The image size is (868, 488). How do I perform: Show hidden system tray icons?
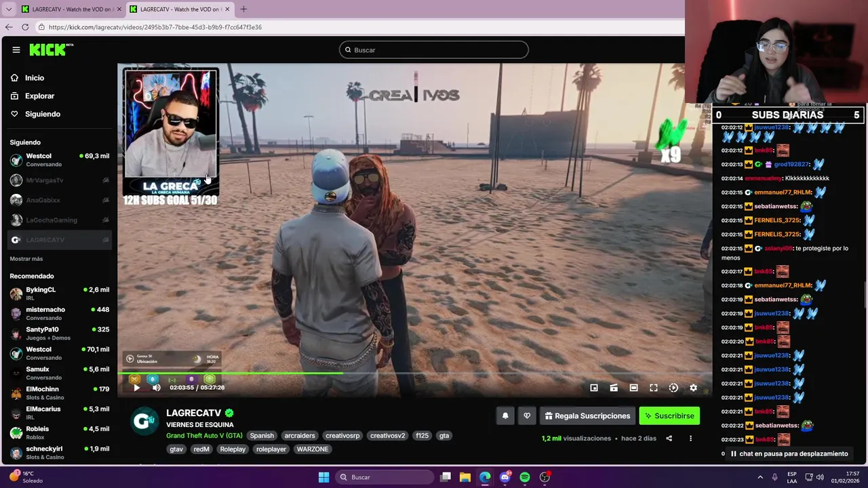[x=760, y=477]
